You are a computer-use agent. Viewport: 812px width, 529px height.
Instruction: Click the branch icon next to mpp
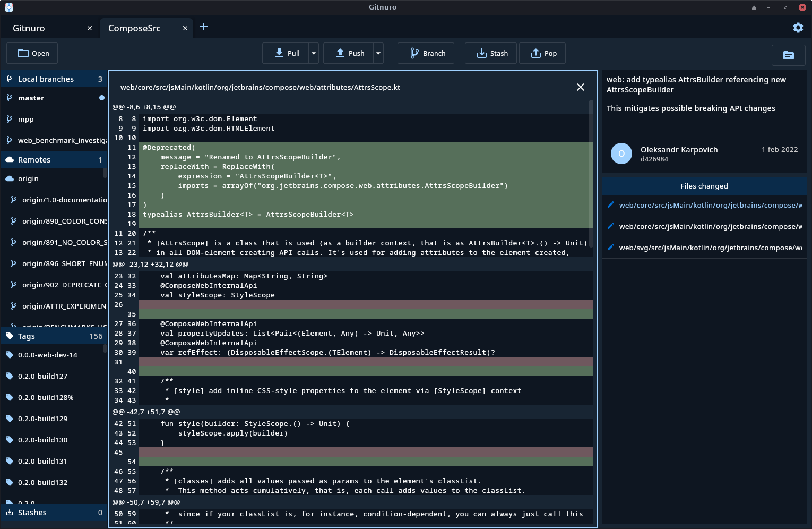[10, 119]
